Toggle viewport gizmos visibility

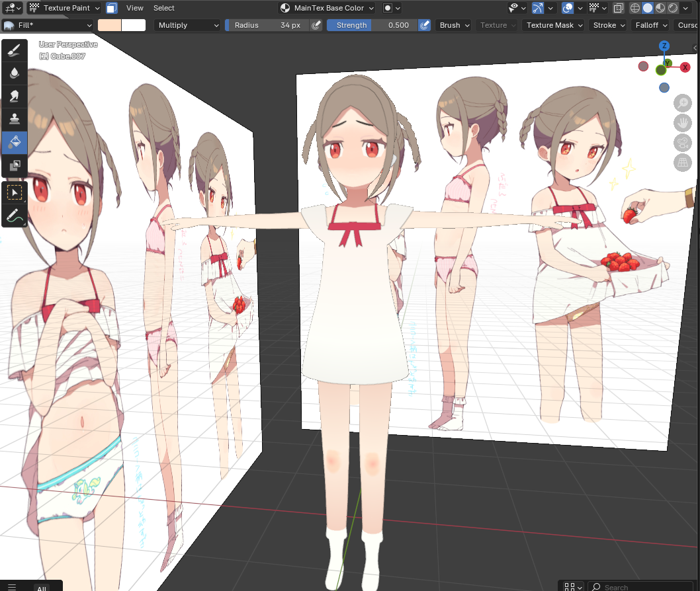[x=538, y=8]
